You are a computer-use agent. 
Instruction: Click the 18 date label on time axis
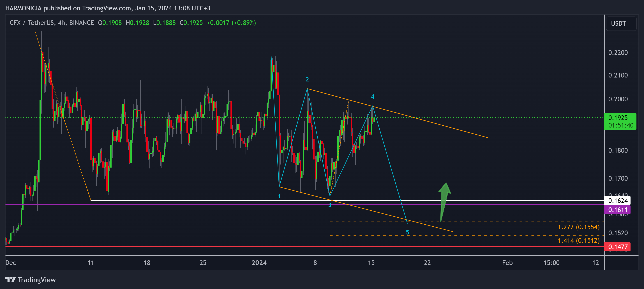click(x=147, y=263)
